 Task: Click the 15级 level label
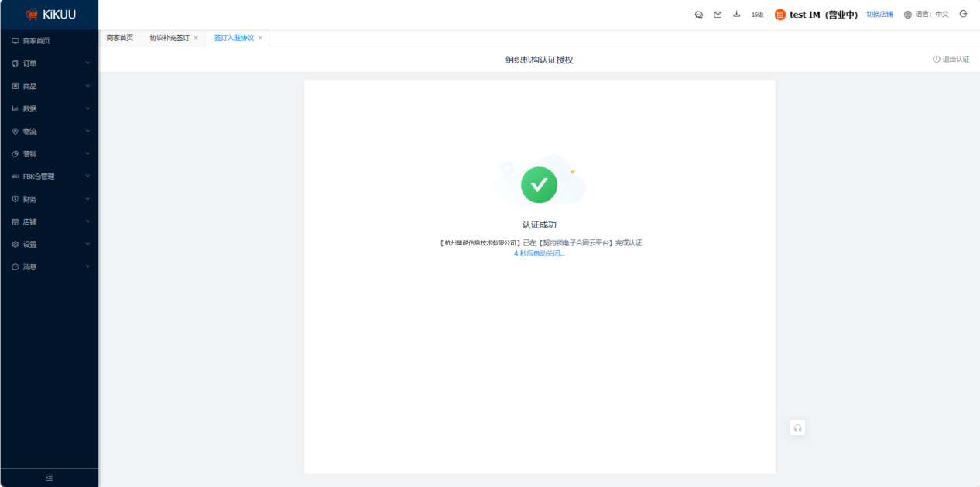(757, 15)
